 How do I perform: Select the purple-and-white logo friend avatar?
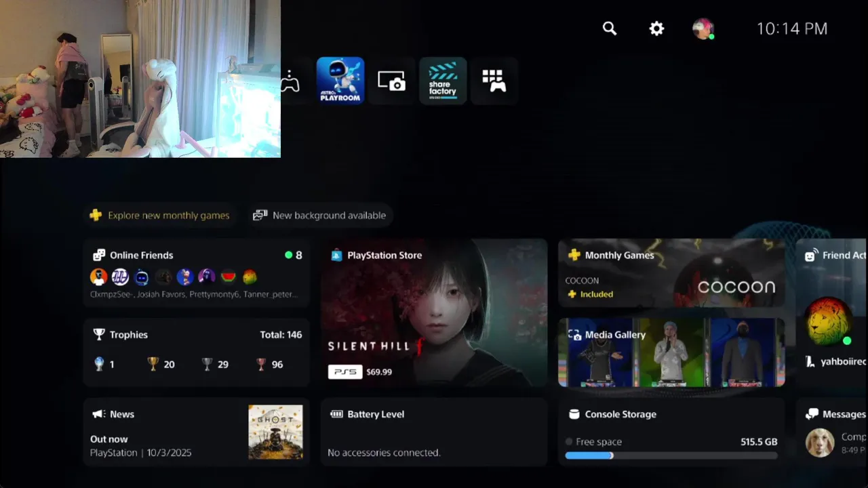point(120,277)
